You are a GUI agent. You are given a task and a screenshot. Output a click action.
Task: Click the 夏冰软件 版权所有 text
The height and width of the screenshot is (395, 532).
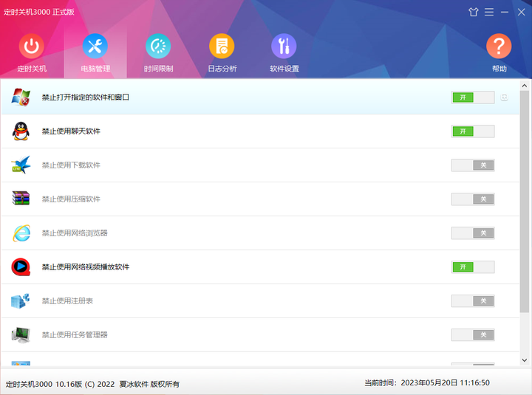point(149,384)
